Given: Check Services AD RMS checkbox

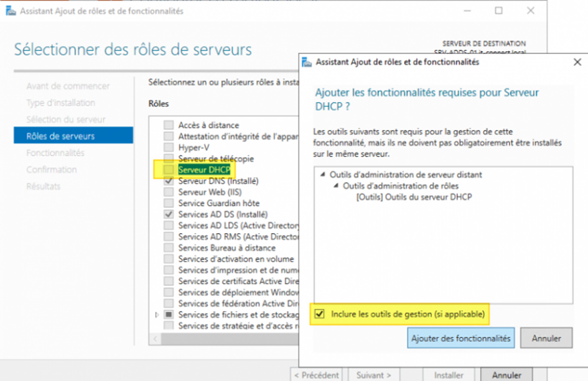Looking at the screenshot, I should tap(169, 236).
